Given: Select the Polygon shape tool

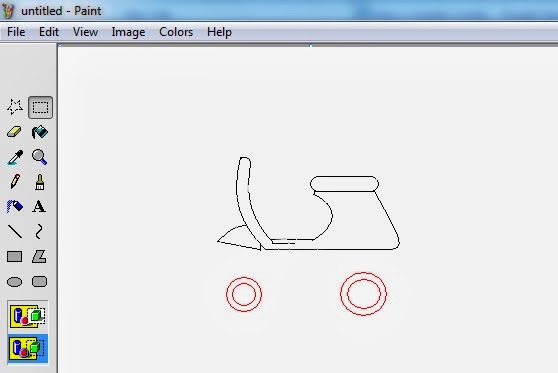Looking at the screenshot, I should pos(39,256).
